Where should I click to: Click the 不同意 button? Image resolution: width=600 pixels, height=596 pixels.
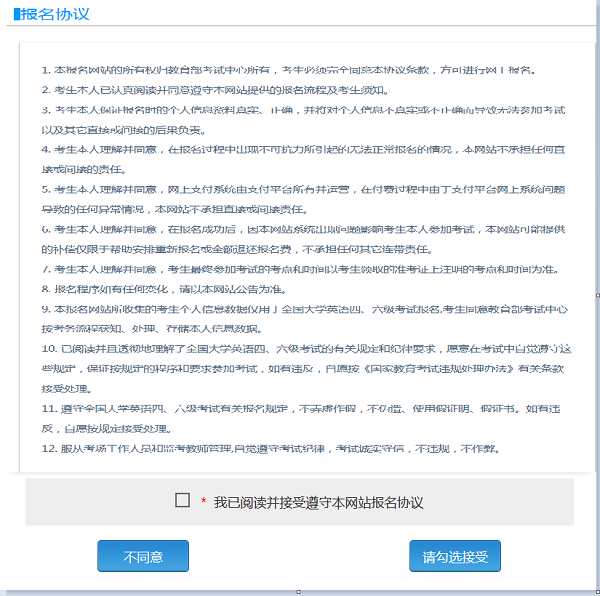[x=143, y=556]
